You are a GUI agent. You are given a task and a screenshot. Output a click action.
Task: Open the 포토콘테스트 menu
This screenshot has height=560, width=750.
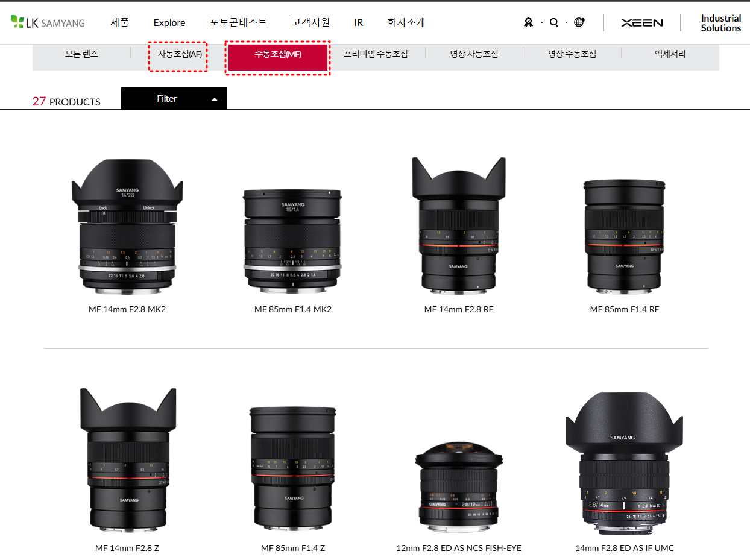click(238, 22)
